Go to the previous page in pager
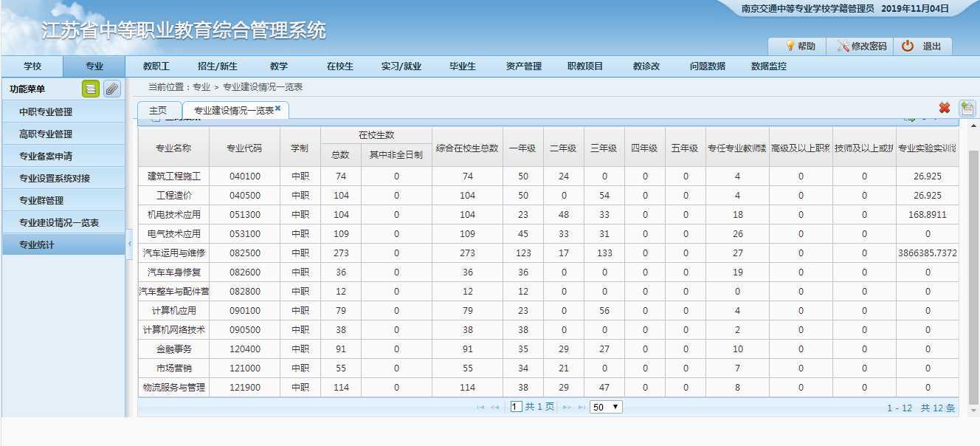 click(x=495, y=407)
